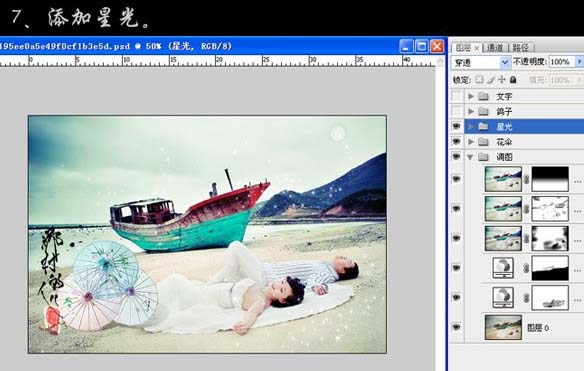Hide the 调图 group via eye
Viewport: 584px width, 371px height.
(457, 157)
